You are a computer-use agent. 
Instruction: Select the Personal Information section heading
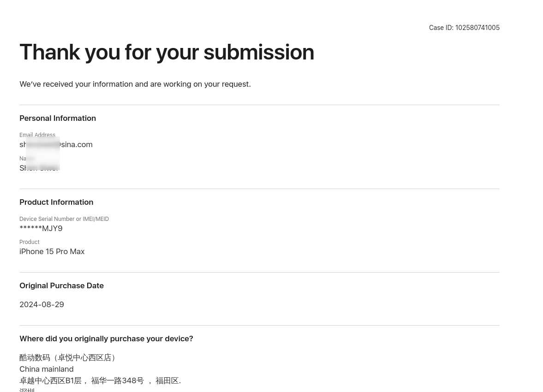58,118
